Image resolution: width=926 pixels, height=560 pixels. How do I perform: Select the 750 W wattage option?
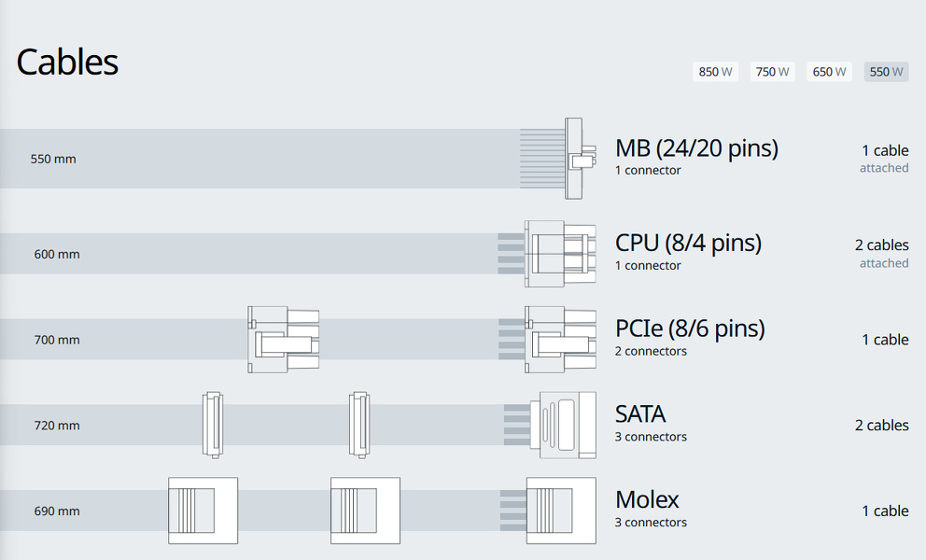point(772,72)
